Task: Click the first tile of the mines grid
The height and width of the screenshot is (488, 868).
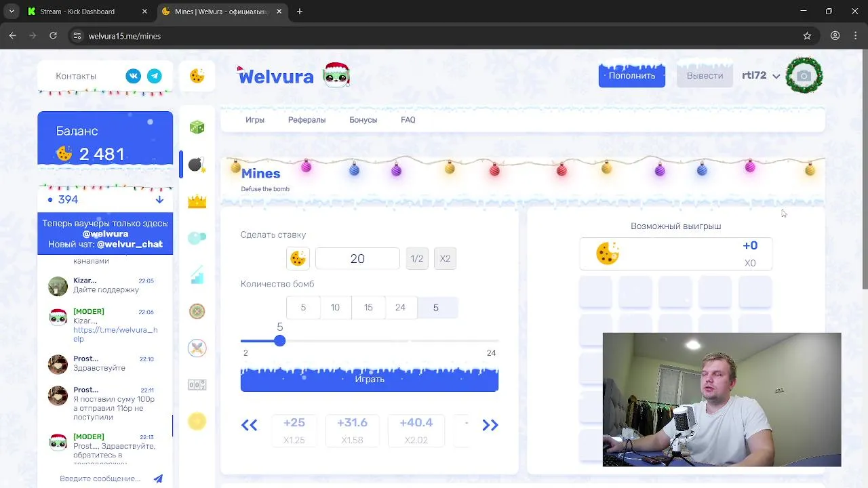Action: coord(595,292)
